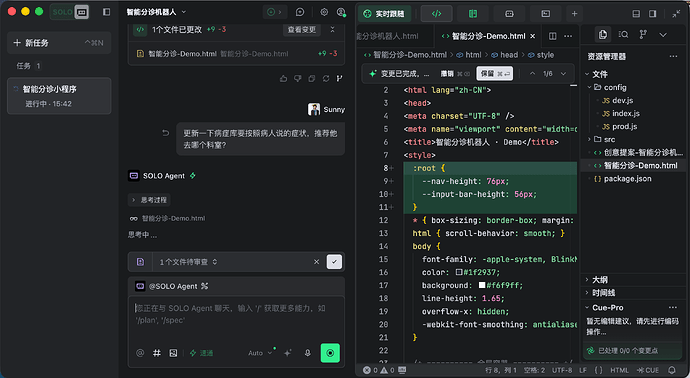
Task: Undo the user message with the revert arrow
Action: pos(165,133)
